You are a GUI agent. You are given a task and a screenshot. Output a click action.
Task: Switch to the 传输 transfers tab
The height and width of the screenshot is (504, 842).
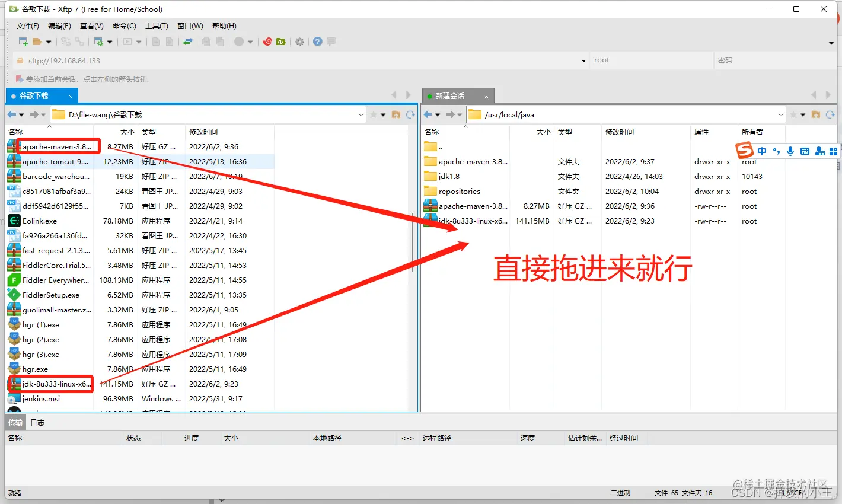tap(15, 423)
